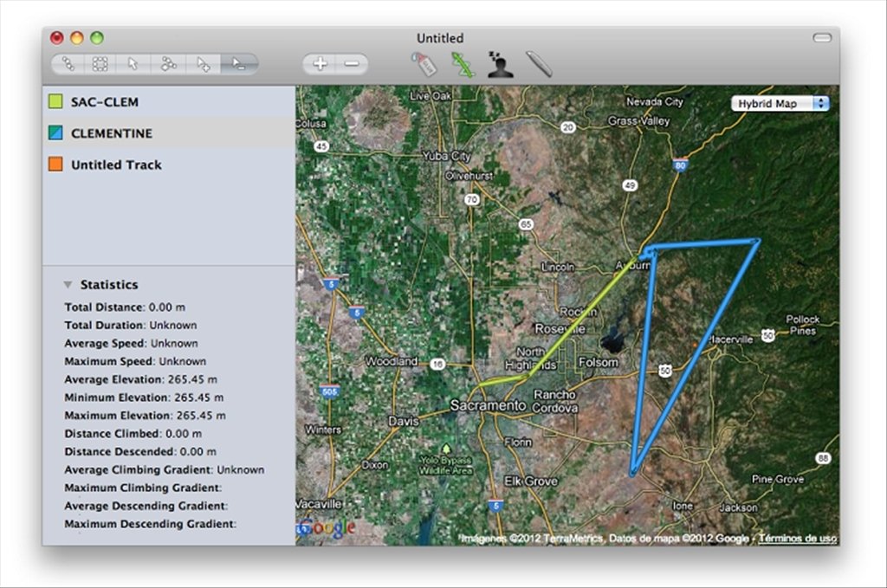Select the SAC-CLEM track in the list

point(169,102)
